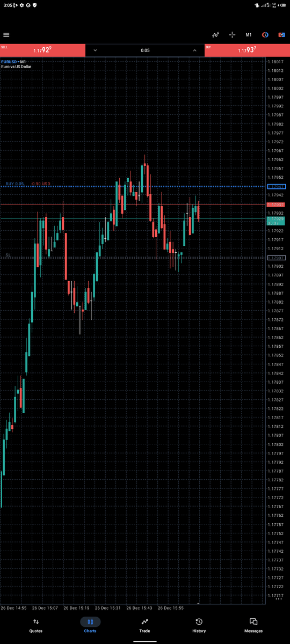The width and height of the screenshot is (290, 644).
Task: Click the Euro vs US Dollar description
Action: pos(16,67)
